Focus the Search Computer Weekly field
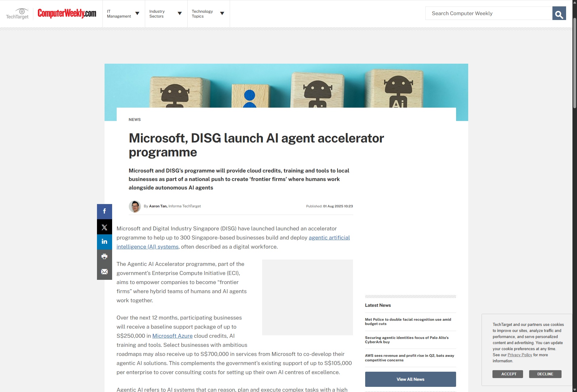The height and width of the screenshot is (392, 577). pyautogui.click(x=489, y=13)
